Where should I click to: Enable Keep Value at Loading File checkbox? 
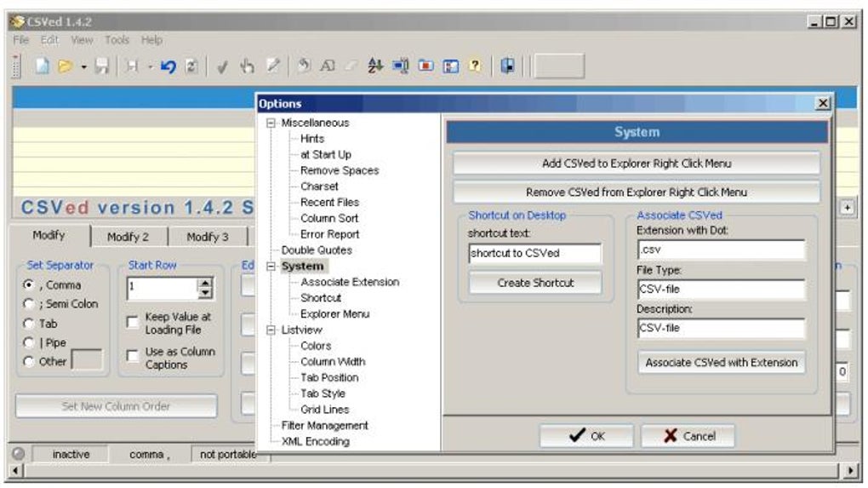click(x=132, y=323)
